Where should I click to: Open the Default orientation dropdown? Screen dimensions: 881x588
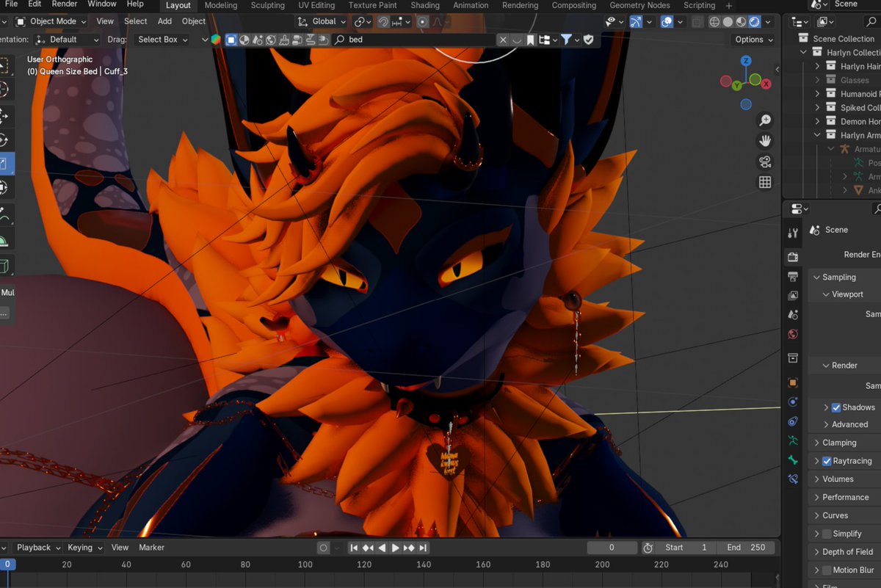pyautogui.click(x=68, y=40)
